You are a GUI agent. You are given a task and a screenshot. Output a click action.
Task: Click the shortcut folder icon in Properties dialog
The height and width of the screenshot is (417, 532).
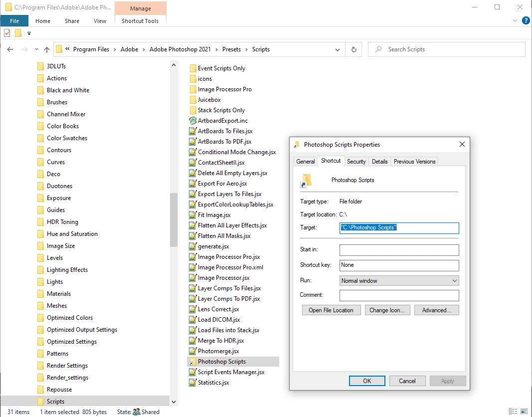click(x=306, y=181)
